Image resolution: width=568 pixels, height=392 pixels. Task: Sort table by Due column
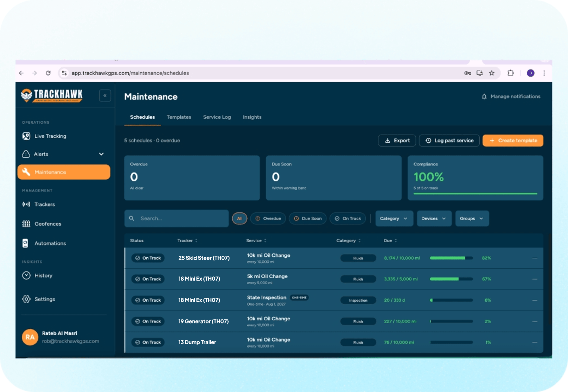pos(390,241)
